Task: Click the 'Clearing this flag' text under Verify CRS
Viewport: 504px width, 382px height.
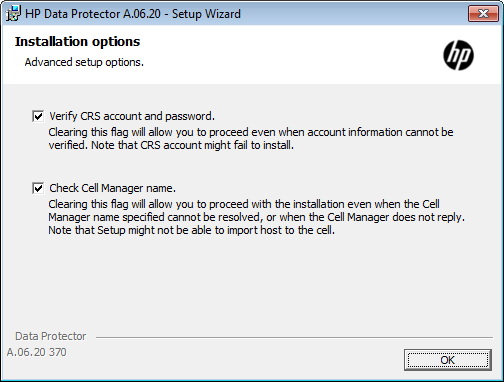Action: pyautogui.click(x=88, y=132)
